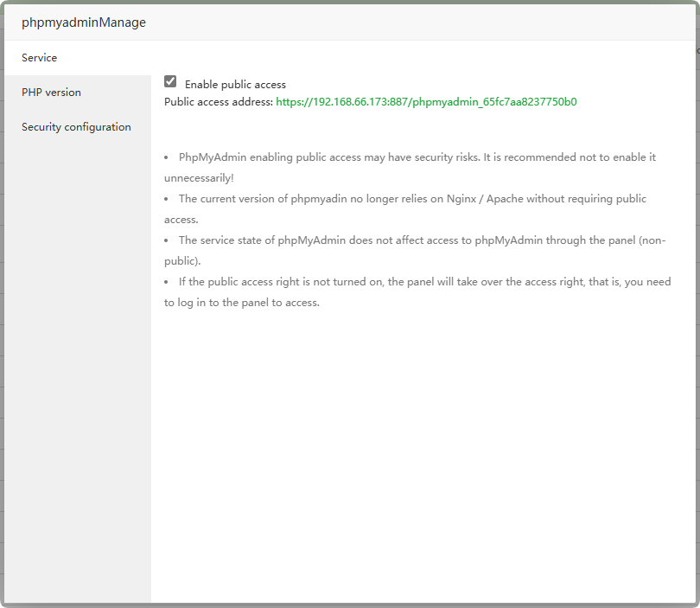700x608 pixels.
Task: Open the Security configuration tab
Action: tap(78, 127)
